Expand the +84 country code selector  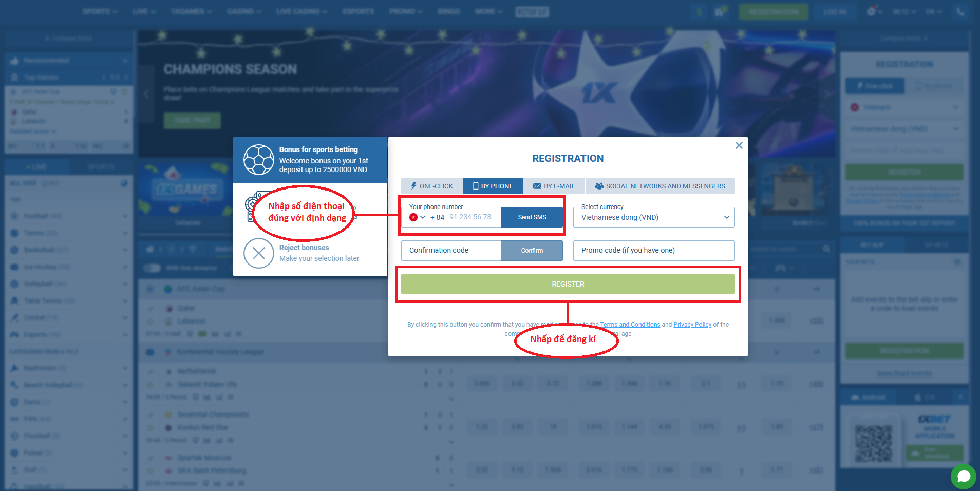point(418,217)
